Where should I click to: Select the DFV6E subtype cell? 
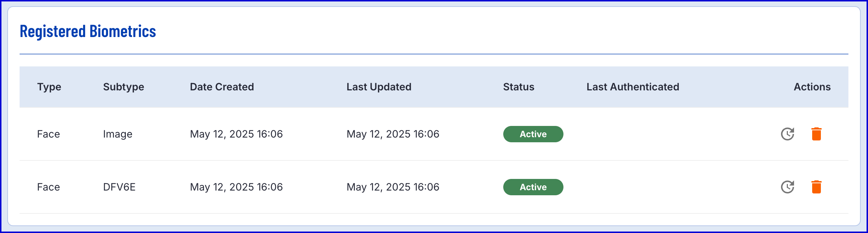(119, 187)
